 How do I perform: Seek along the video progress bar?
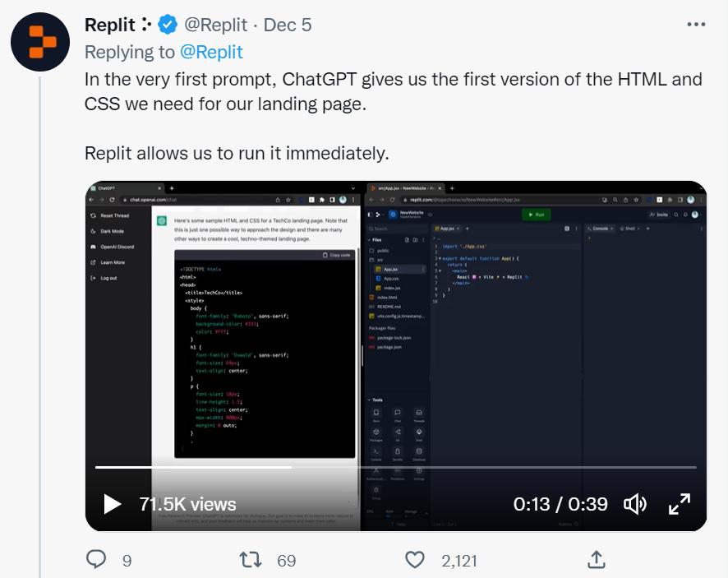coord(395,467)
